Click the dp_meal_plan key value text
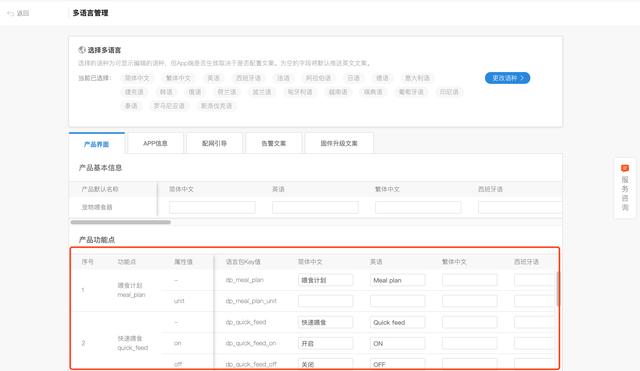 (x=244, y=280)
